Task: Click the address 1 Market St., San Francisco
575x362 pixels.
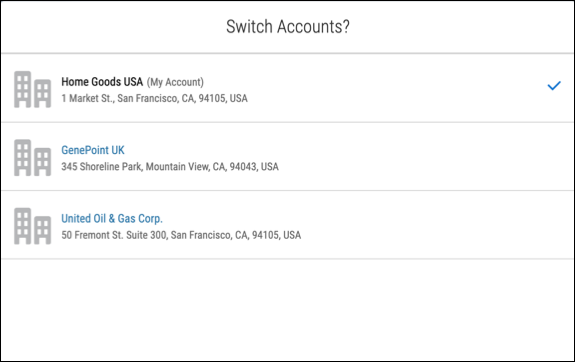Action: (154, 98)
